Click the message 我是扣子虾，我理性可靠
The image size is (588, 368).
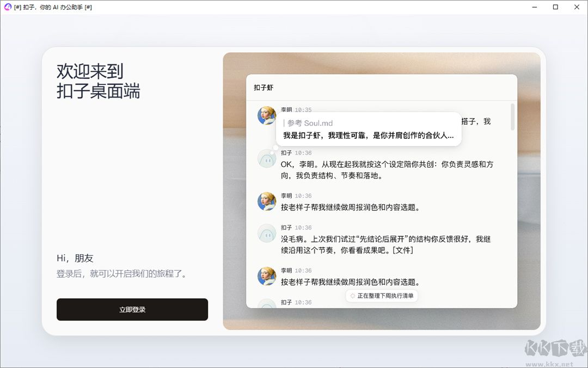[368, 136]
